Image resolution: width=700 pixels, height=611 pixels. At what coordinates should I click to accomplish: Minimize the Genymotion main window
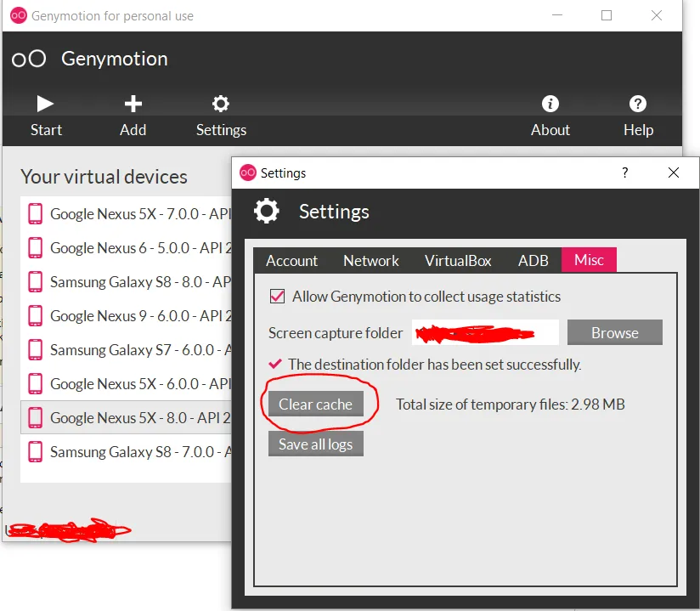[556, 15]
